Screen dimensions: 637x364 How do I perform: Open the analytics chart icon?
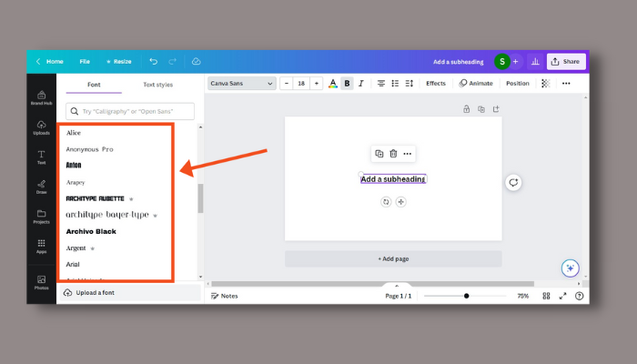(535, 61)
